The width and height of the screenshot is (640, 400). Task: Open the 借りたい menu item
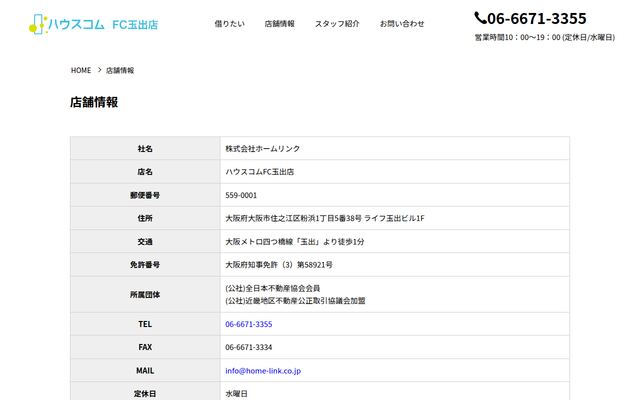(x=229, y=24)
